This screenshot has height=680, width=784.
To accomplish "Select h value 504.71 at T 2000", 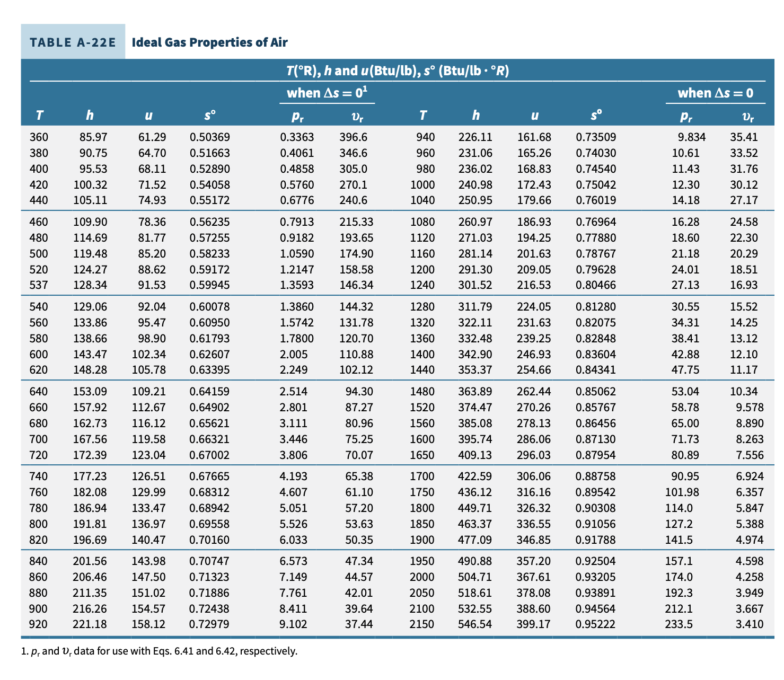I will pos(475,577).
